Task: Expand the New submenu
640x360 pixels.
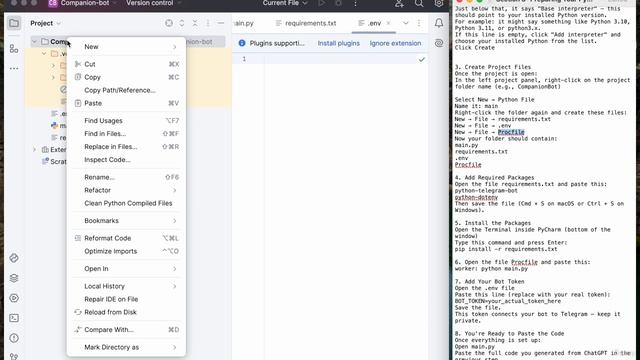Action: click(126, 47)
